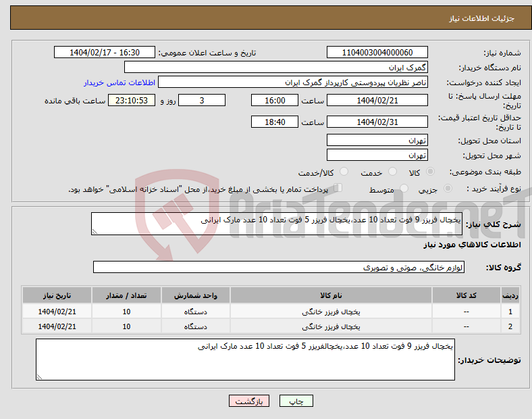Click row 2 need date 1404/02/21
532x419 pixels.
[57, 326]
